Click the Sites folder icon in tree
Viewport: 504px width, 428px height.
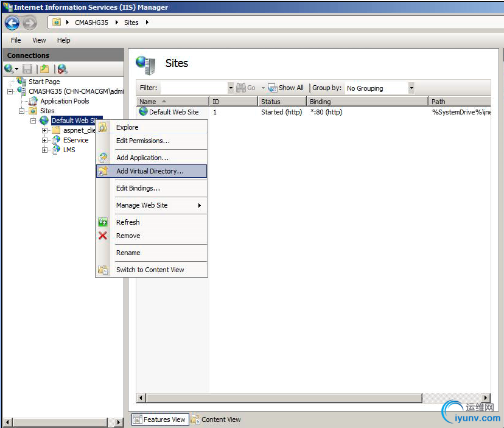[x=33, y=111]
